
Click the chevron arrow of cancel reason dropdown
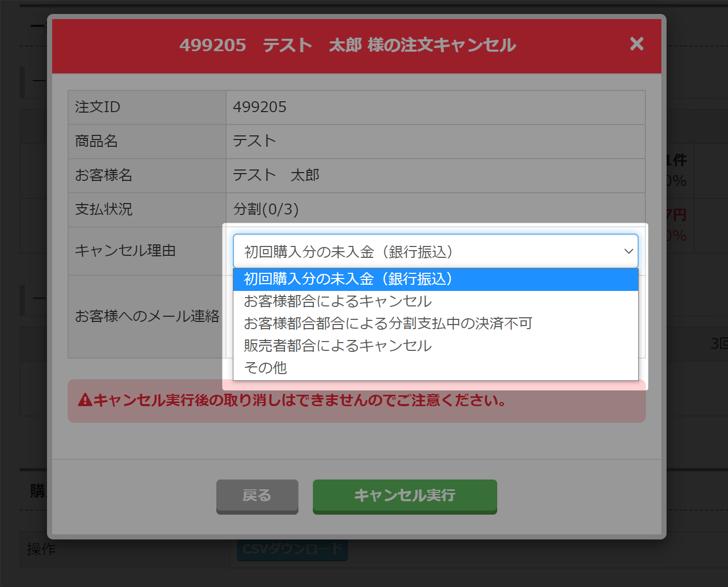[628, 252]
